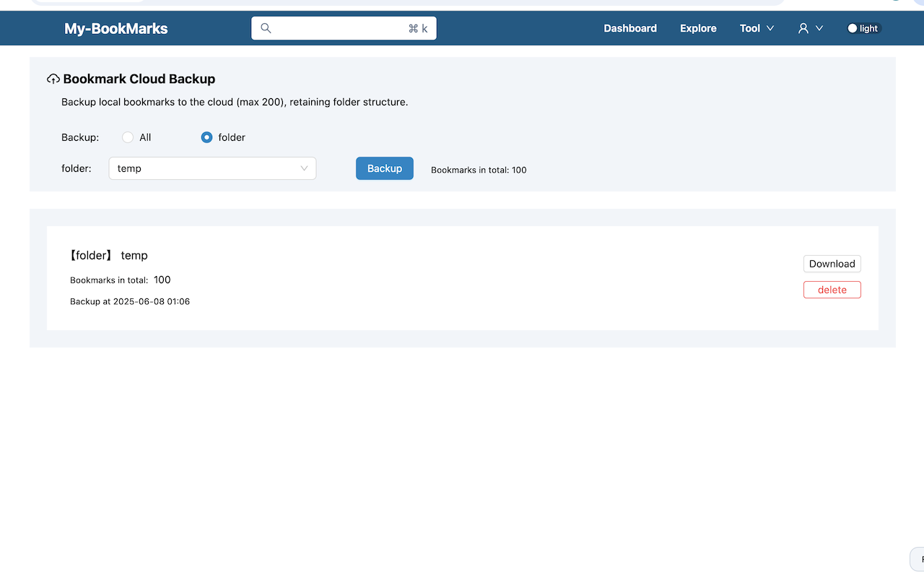The width and height of the screenshot is (924, 578).
Task: Open the user account menu
Action: (810, 28)
